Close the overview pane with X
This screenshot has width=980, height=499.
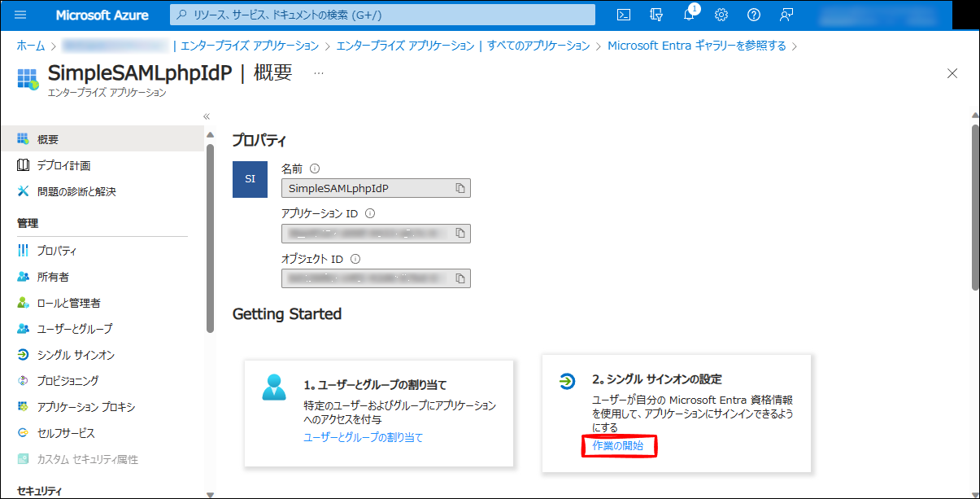952,73
